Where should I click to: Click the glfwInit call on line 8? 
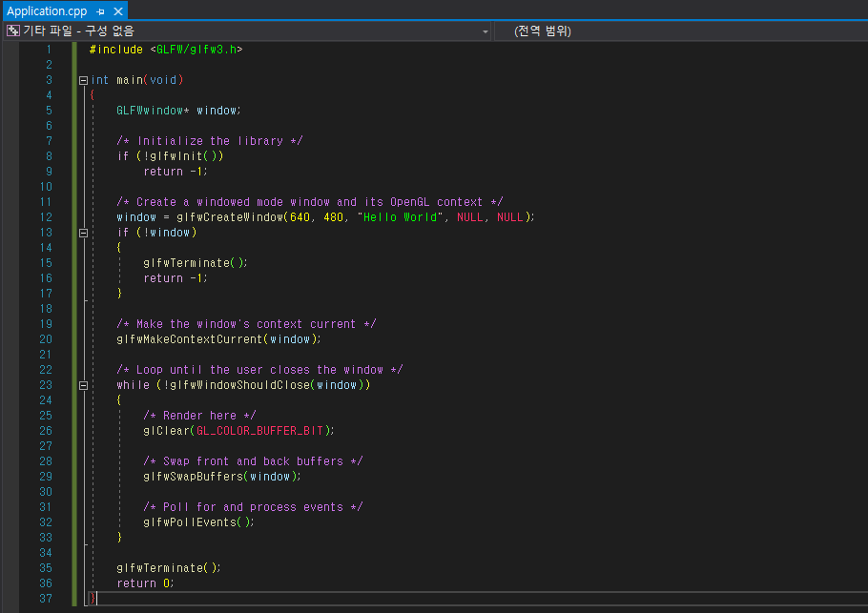(176, 156)
